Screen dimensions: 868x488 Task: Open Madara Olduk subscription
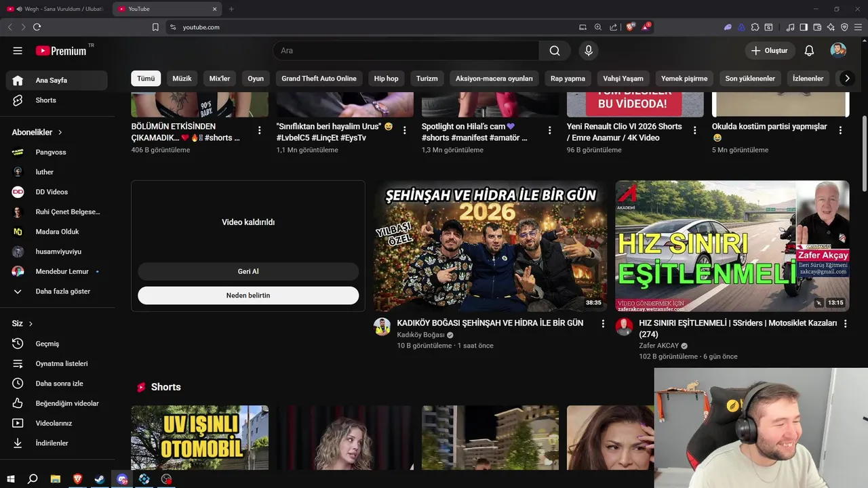(57, 232)
